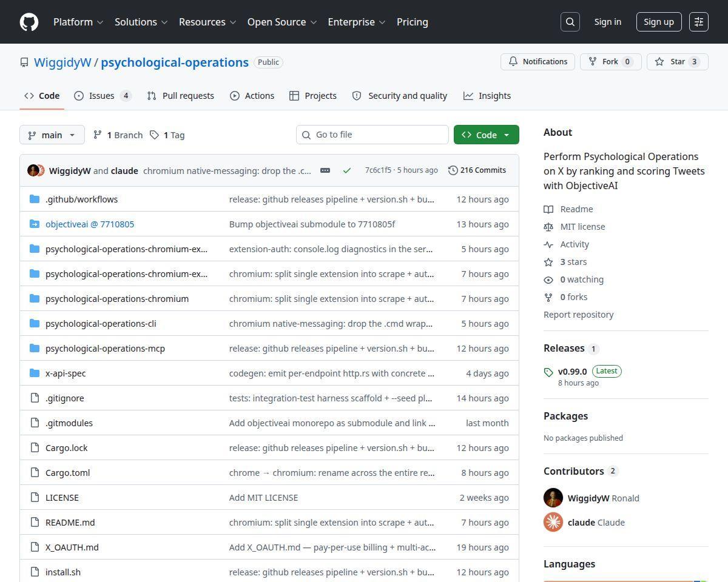Expand the main branch dropdown
Image resolution: width=728 pixels, height=582 pixels.
[52, 135]
